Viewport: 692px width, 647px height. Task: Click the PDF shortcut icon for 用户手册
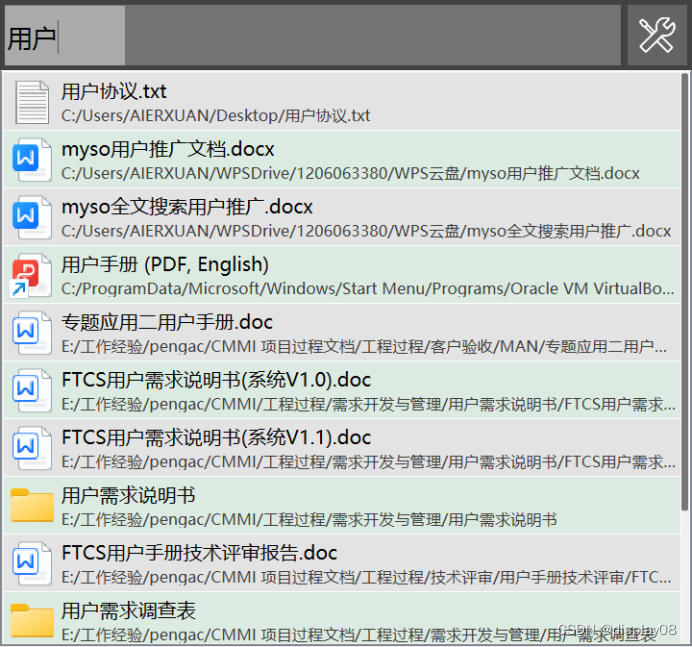(x=31, y=275)
